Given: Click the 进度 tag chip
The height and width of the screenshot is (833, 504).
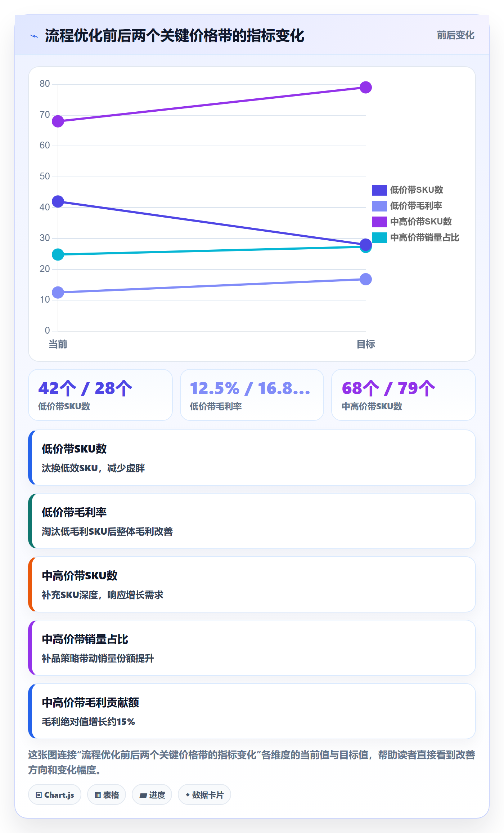Looking at the screenshot, I should [x=152, y=794].
